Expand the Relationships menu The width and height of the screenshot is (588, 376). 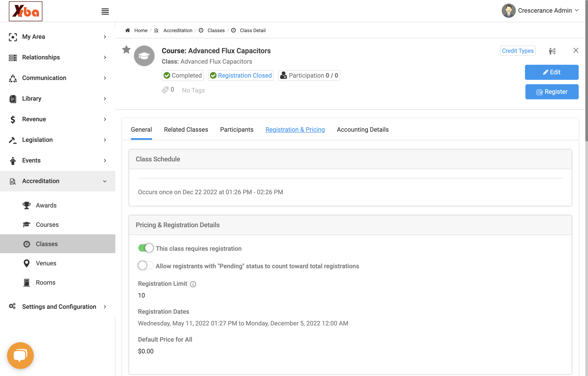coord(58,57)
